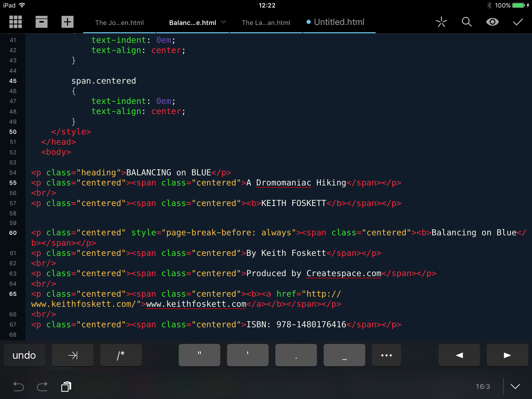Open search with the magnifier icon

pyautogui.click(x=466, y=22)
